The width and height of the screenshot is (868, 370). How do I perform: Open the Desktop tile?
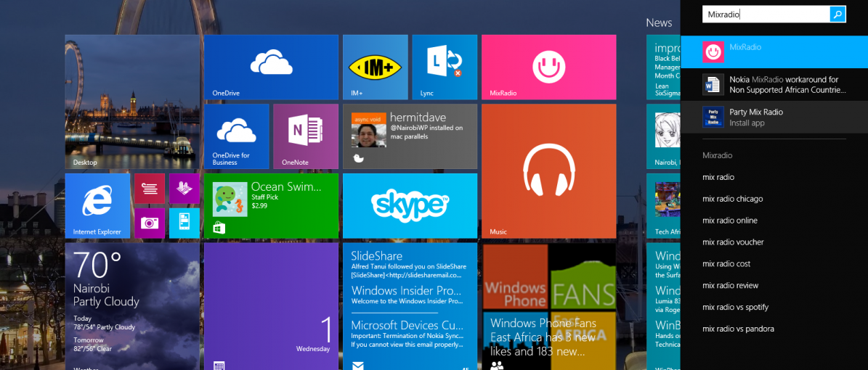[x=132, y=102]
